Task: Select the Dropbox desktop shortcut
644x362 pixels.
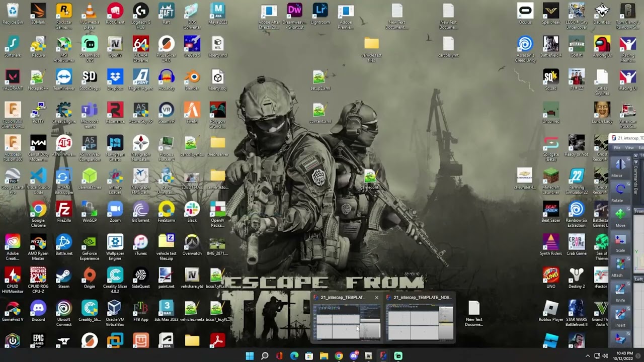Action: pos(115,80)
